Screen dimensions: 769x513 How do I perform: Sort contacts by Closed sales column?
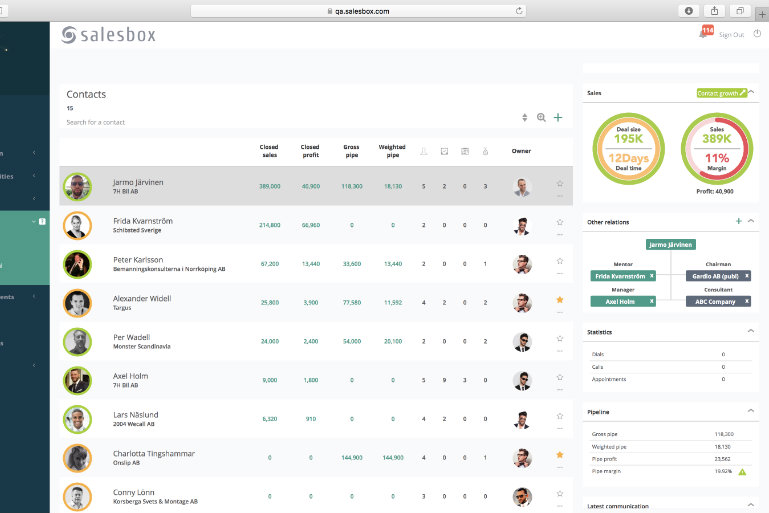coord(269,151)
